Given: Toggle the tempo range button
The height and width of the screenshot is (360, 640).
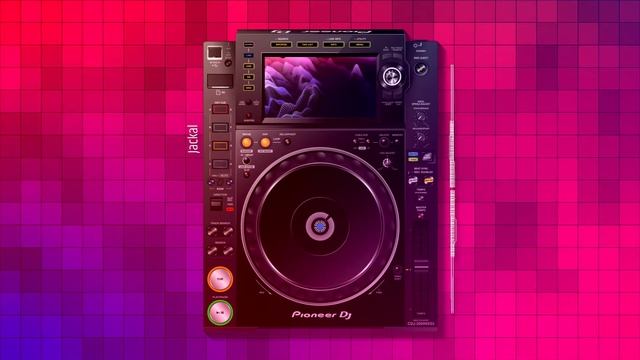Looking at the screenshot, I should [421, 198].
